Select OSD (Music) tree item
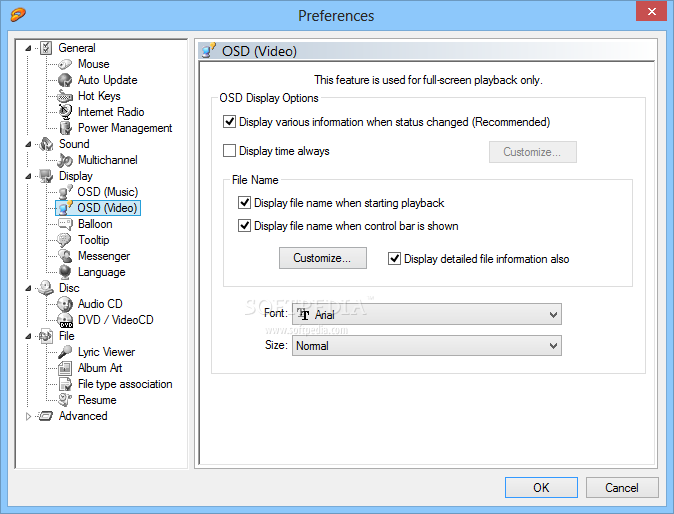 coord(107,192)
